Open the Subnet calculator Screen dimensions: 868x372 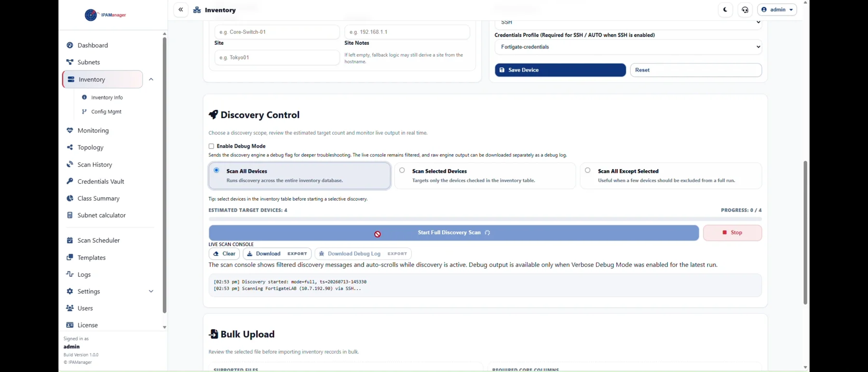coord(101,215)
